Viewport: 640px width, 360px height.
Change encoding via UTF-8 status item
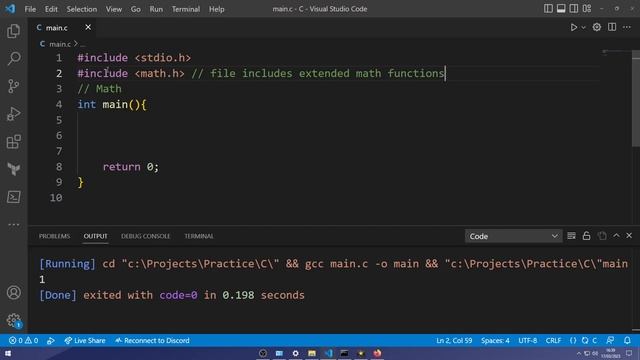[x=528, y=340]
